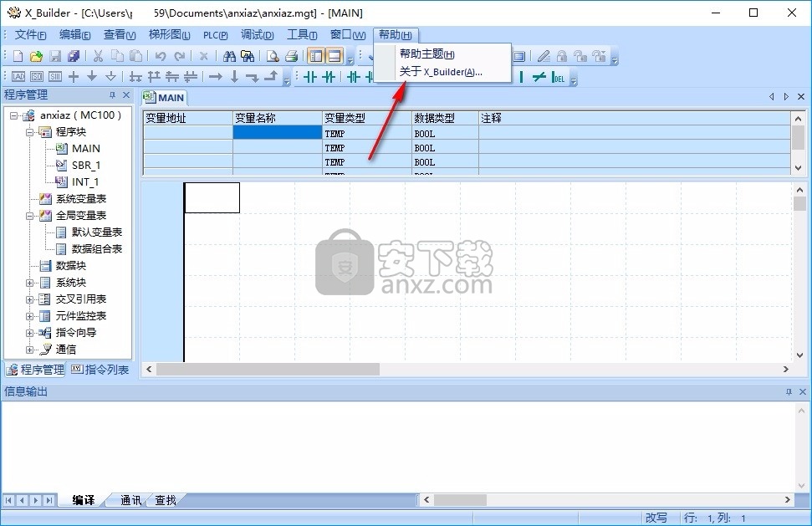The height and width of the screenshot is (526, 812).
Task: Close the 信息输出 panel
Action: coord(802,392)
